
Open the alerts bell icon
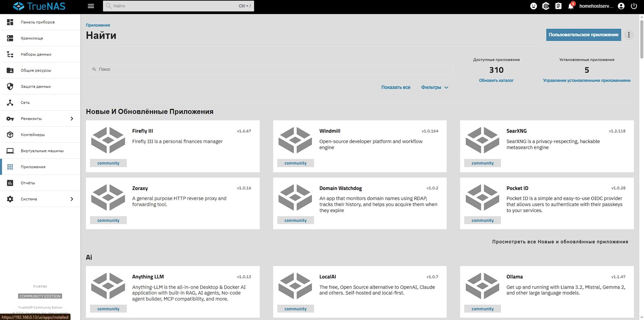(x=570, y=6)
